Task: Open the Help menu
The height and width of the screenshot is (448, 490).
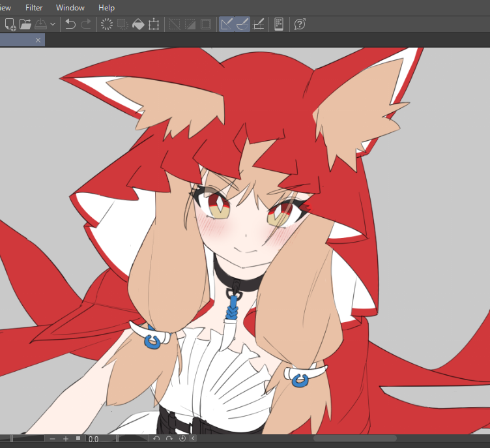Action: click(x=106, y=8)
